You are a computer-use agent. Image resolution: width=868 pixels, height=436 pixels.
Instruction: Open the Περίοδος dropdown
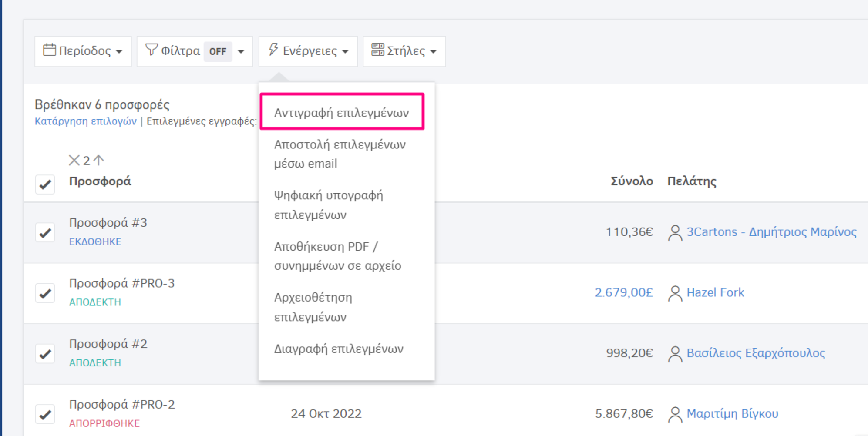pos(83,51)
